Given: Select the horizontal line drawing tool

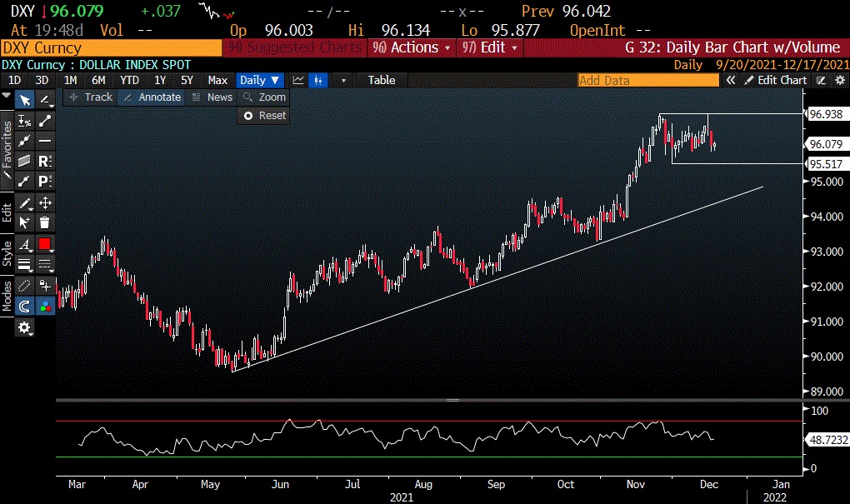Looking at the screenshot, I should [x=45, y=141].
